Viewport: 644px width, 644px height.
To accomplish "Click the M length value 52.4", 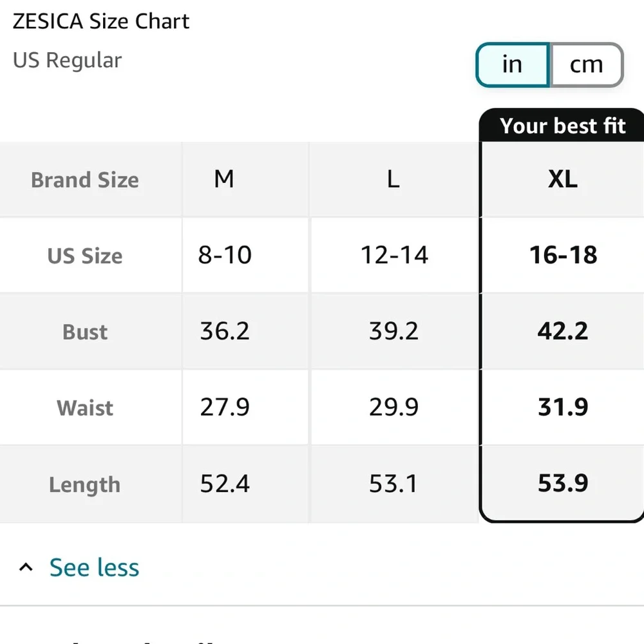I will (x=225, y=484).
